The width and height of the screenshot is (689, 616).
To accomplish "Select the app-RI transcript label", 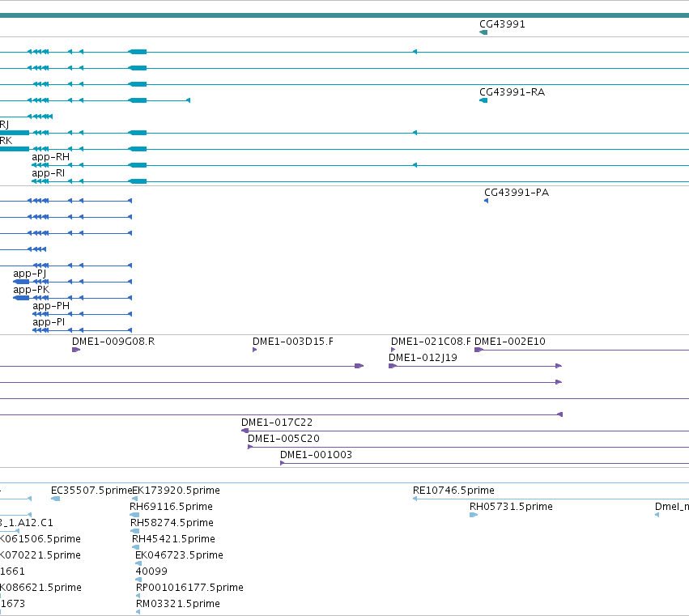I will coord(49,173).
